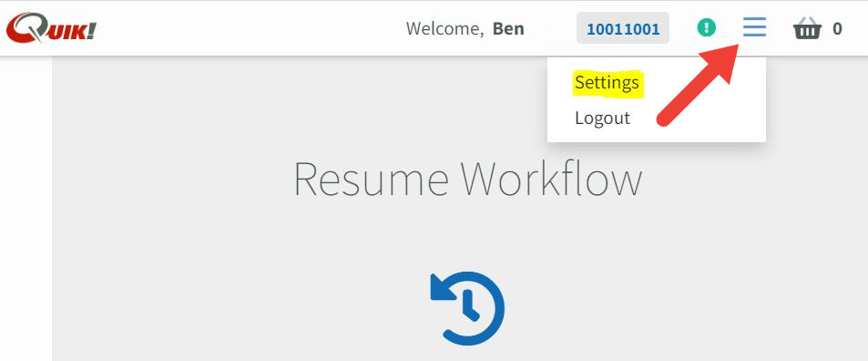Click the gray panel area beside heading
The height and width of the screenshot is (361, 868).
click(166, 179)
